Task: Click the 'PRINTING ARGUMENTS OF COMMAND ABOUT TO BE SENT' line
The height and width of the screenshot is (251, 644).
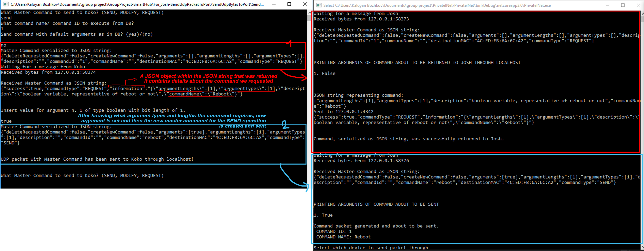Action: click(x=376, y=204)
